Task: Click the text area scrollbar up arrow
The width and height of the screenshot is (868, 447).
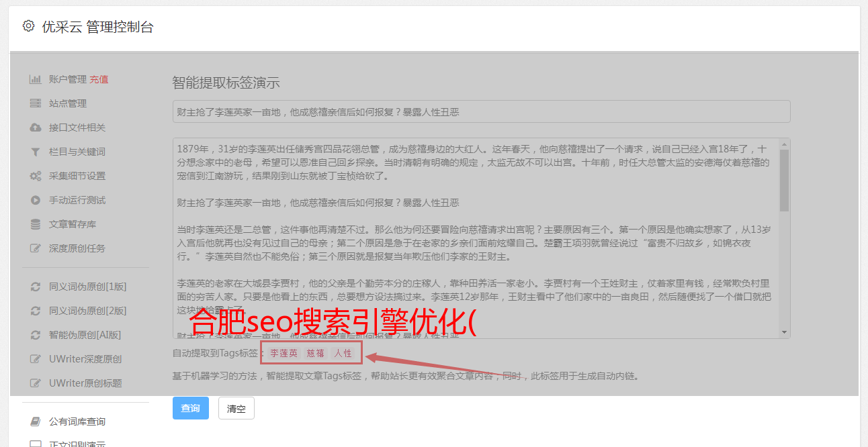Action: coord(784,144)
